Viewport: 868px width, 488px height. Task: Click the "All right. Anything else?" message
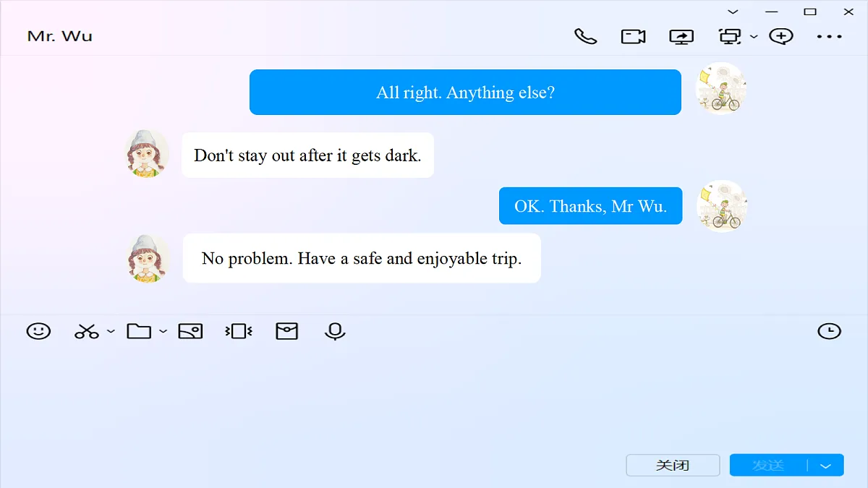(465, 92)
